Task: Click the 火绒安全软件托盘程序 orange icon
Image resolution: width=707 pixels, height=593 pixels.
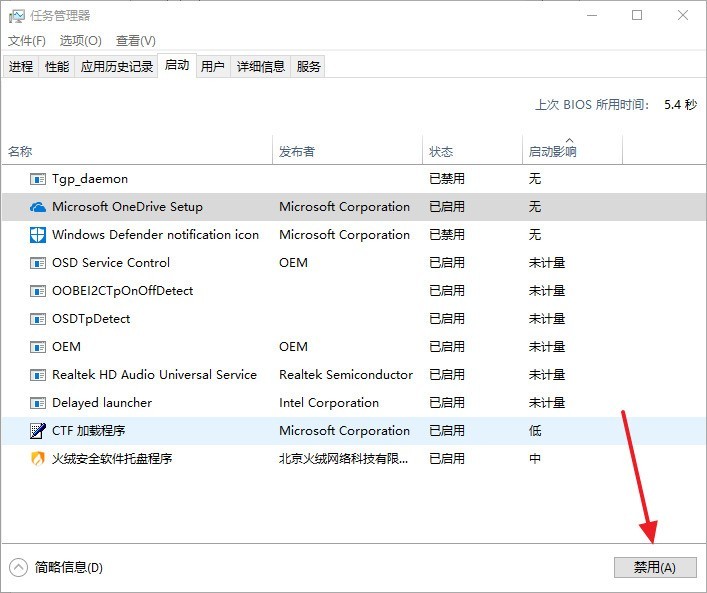Action: click(x=37, y=459)
